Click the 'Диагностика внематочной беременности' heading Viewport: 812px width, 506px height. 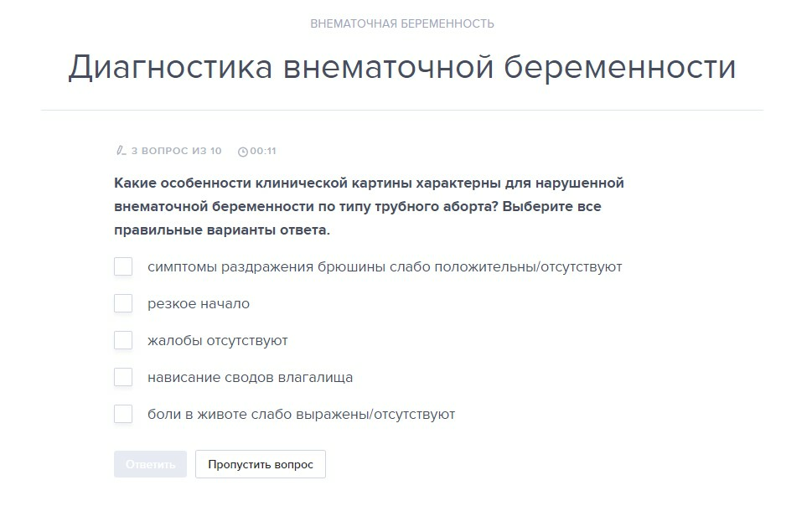[402, 67]
